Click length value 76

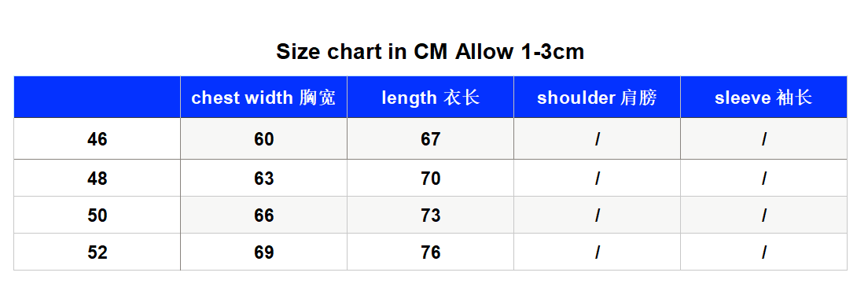click(430, 252)
